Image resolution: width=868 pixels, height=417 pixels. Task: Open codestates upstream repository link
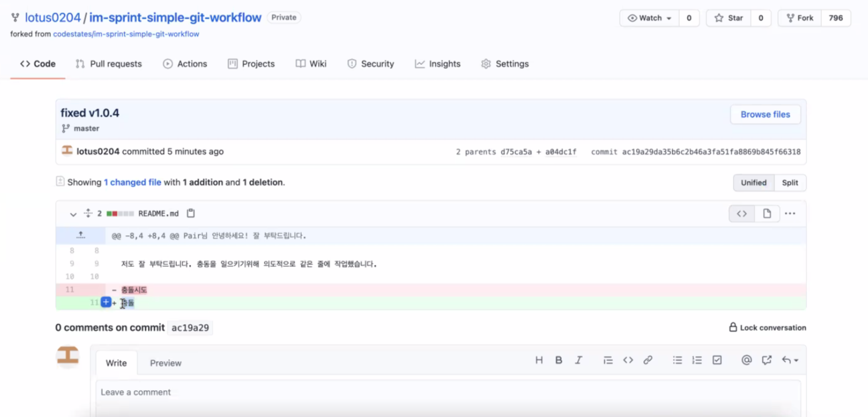[x=126, y=34]
